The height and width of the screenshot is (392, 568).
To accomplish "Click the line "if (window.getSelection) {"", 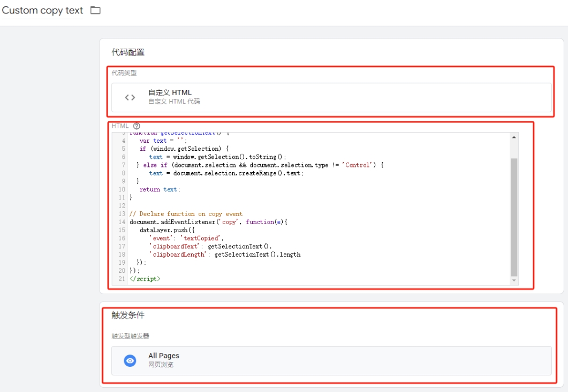I will (x=184, y=149).
